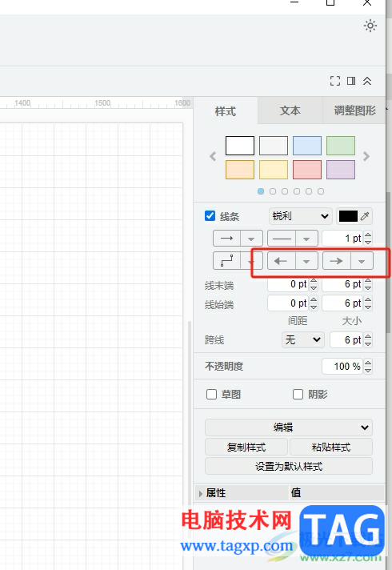392x570 pixels.
Task: Open the 跨线 line jumps dropdown
Action: click(x=302, y=340)
